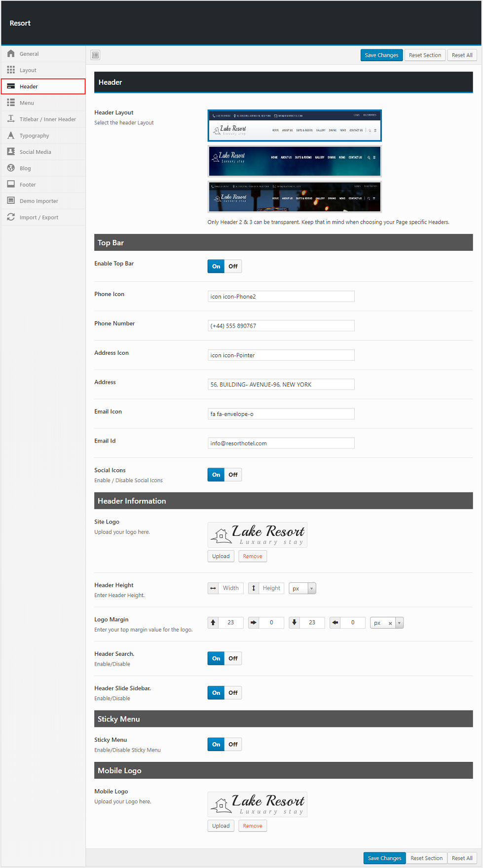Disable Social Icons with Off toggle
Screen dimensions: 483x868
(x=233, y=475)
